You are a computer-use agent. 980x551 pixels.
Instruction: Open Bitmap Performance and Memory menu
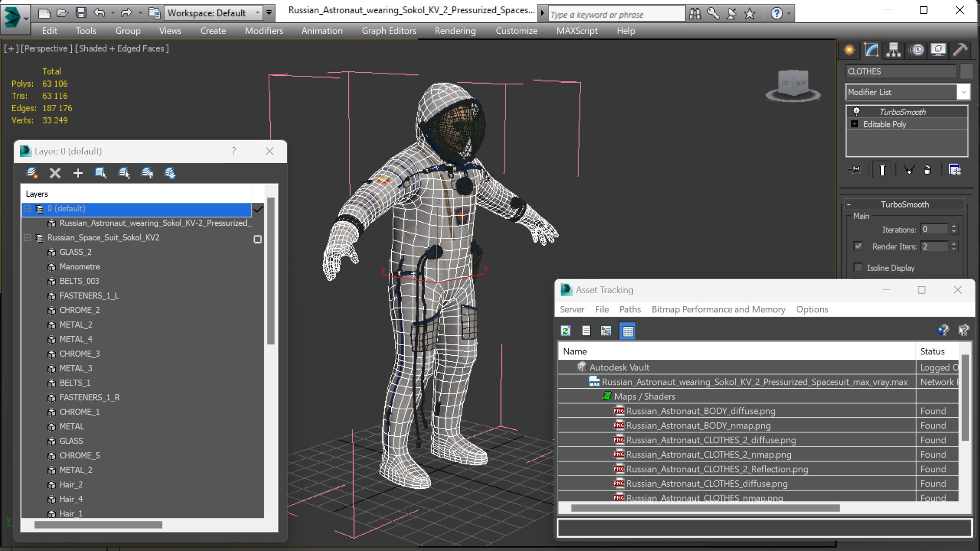point(718,309)
